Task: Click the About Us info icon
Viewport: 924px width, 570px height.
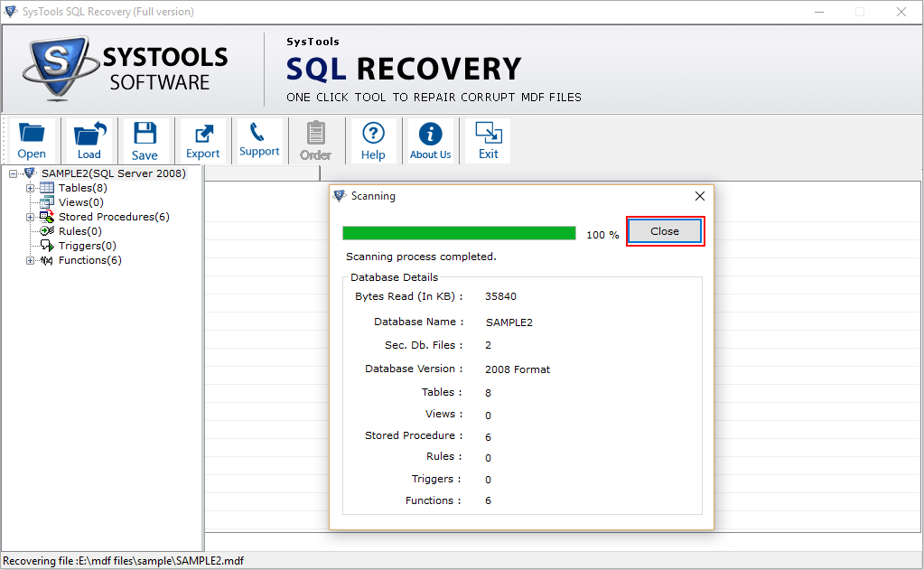Action: click(430, 140)
